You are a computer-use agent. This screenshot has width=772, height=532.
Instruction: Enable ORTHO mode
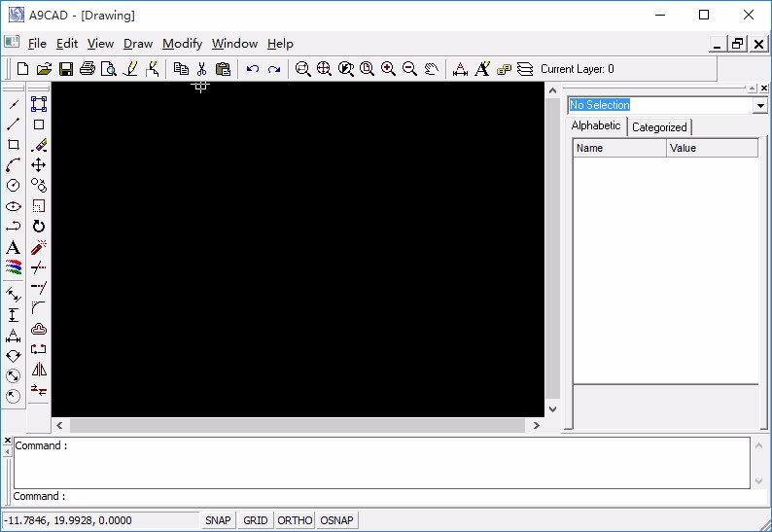coord(295,520)
